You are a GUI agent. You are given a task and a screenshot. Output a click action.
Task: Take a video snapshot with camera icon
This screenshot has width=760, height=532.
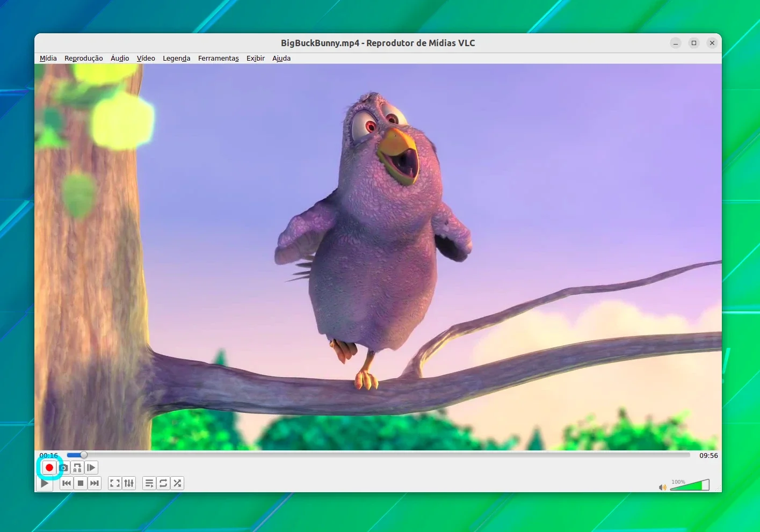pos(63,468)
